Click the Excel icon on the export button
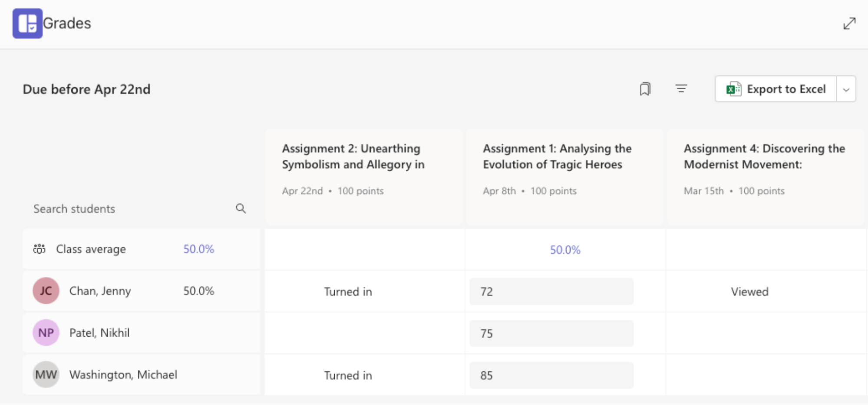Viewport: 868px width, 405px height. [733, 89]
